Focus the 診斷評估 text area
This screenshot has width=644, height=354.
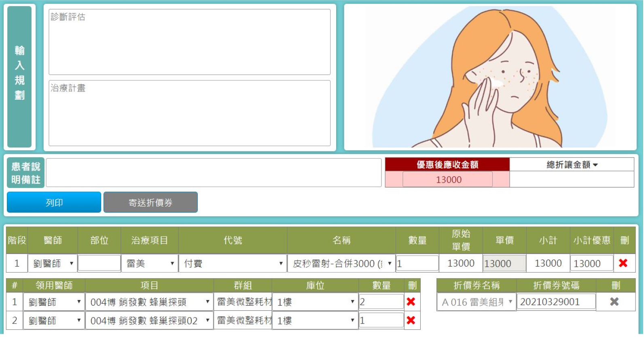pos(189,42)
